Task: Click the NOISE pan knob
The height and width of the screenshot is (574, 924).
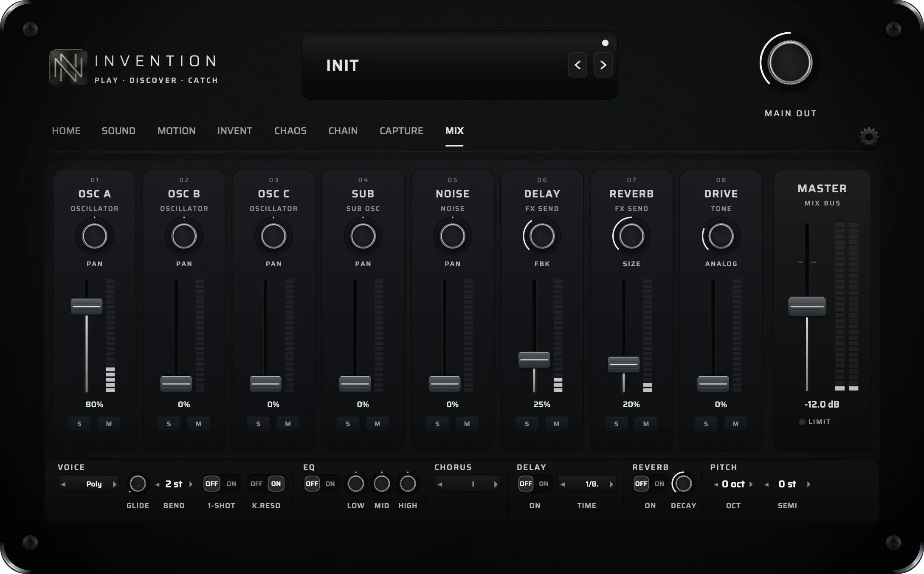Action: (453, 236)
